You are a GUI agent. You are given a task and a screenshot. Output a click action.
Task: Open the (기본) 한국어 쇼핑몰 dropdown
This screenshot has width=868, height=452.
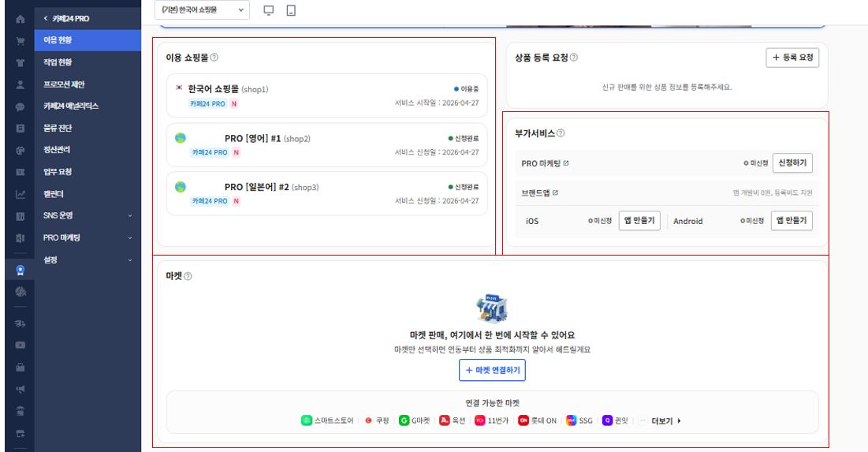click(202, 10)
